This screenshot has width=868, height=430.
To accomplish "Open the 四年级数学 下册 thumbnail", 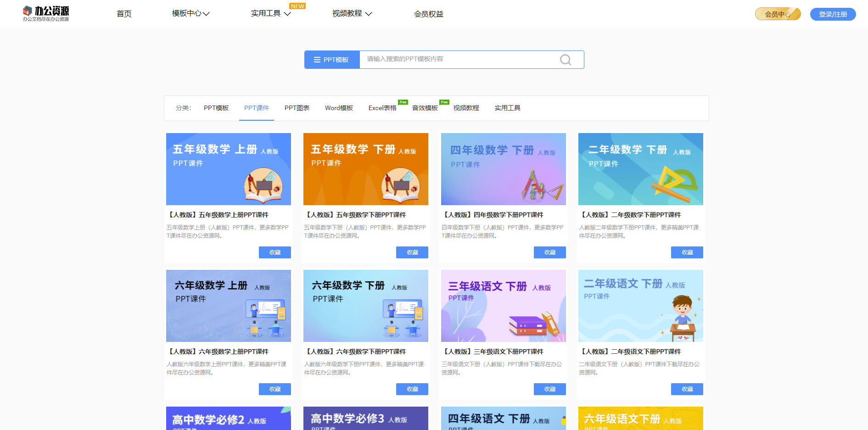I will point(504,169).
